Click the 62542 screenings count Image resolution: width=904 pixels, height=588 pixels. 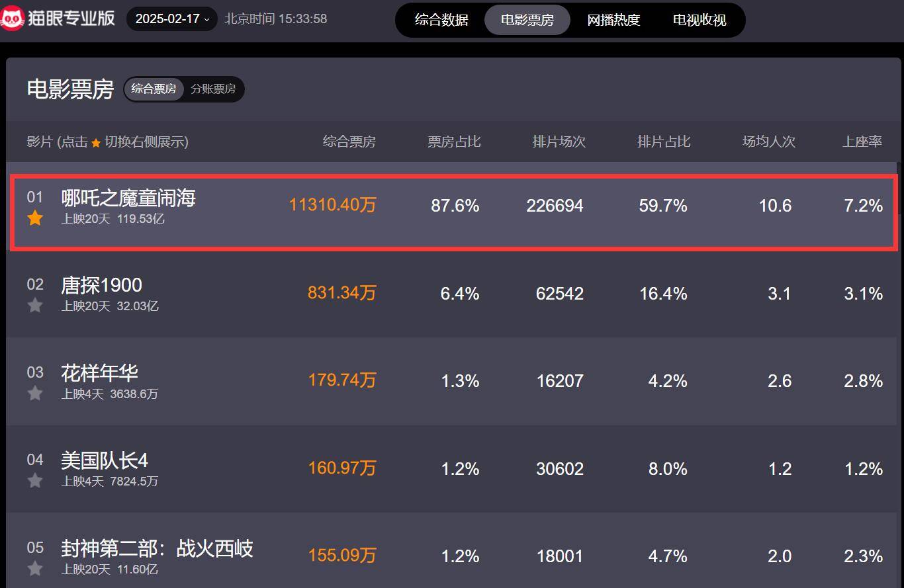pyautogui.click(x=560, y=294)
